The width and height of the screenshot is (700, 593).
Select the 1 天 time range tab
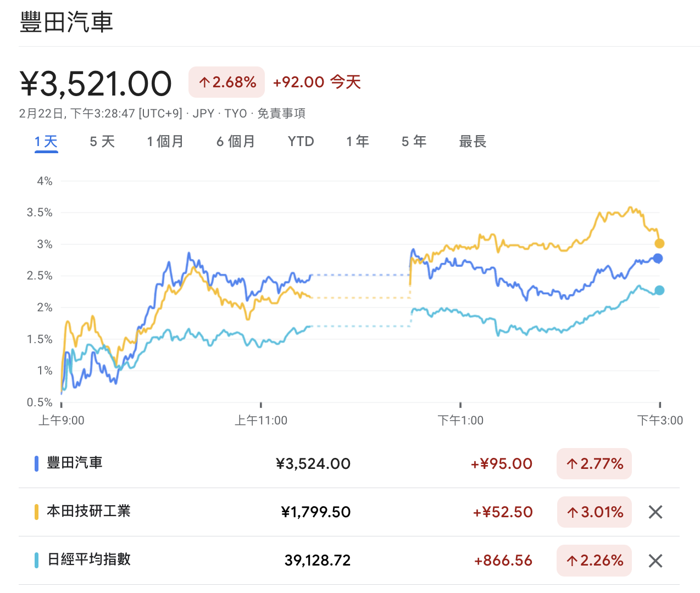(46, 142)
